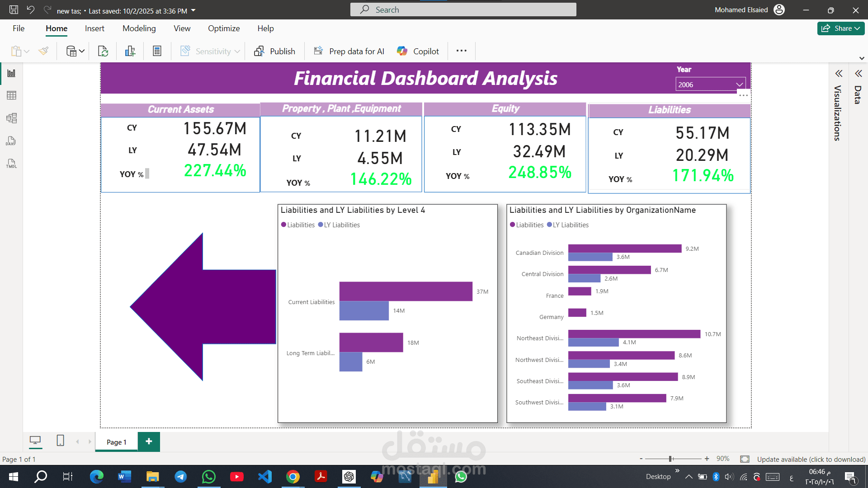
Task: Toggle fit to page button
Action: pos(745,459)
